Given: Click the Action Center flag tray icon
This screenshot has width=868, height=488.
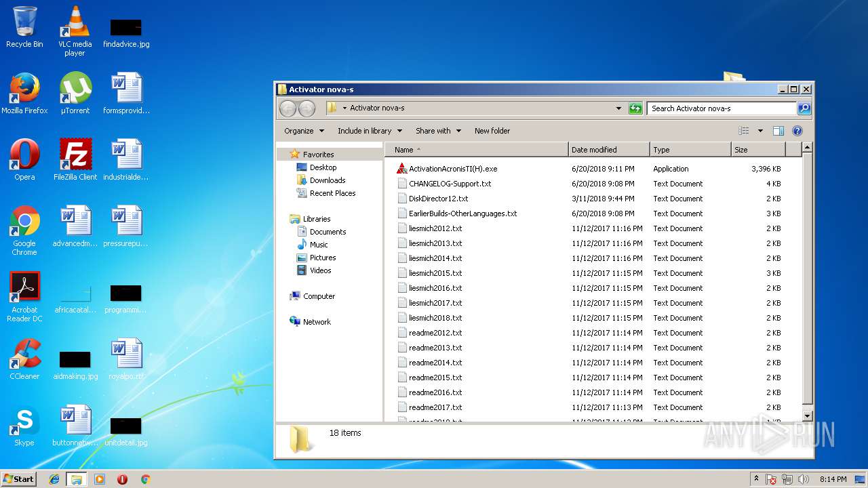Looking at the screenshot, I should pos(771,479).
